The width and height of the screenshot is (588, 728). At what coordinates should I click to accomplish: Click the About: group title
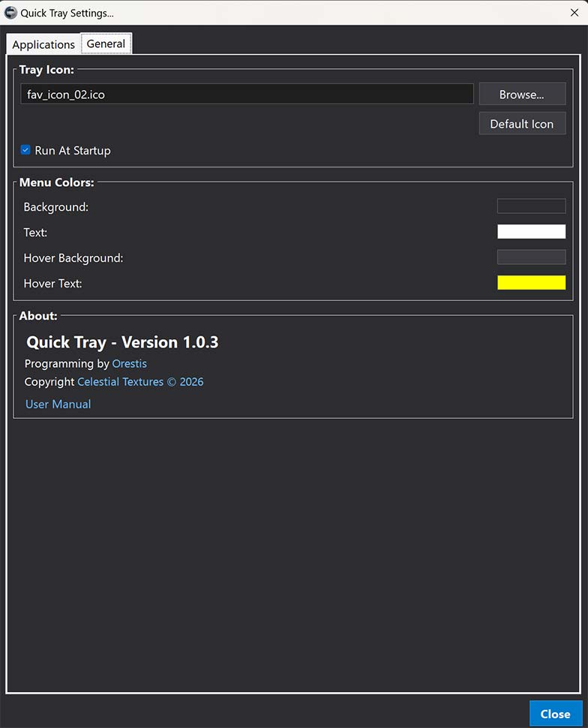pos(38,316)
